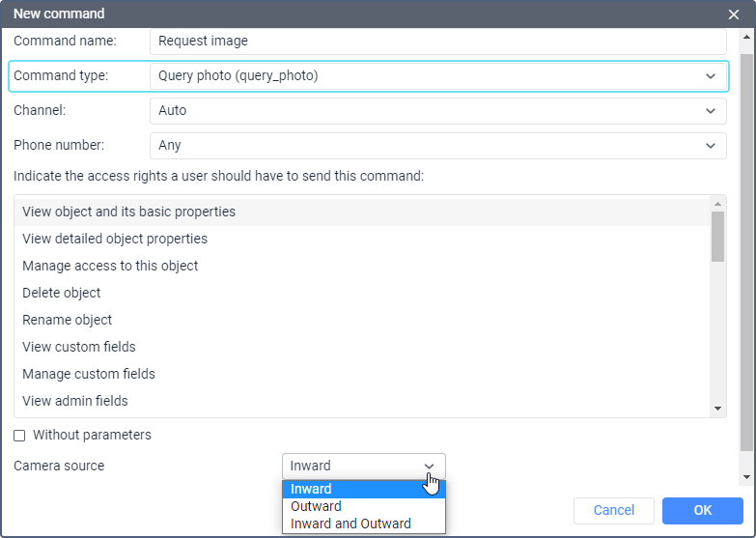Click the access rights list down arrow
Viewport: 756px width, 538px height.
point(717,409)
